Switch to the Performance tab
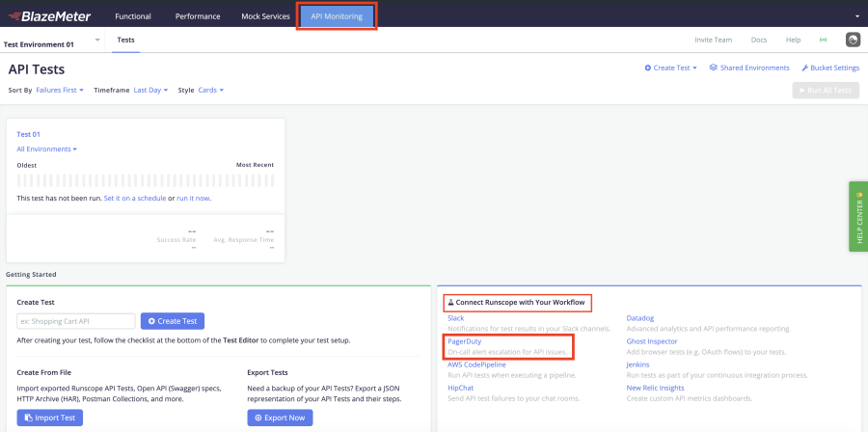This screenshot has height=432, width=868. pyautogui.click(x=198, y=16)
